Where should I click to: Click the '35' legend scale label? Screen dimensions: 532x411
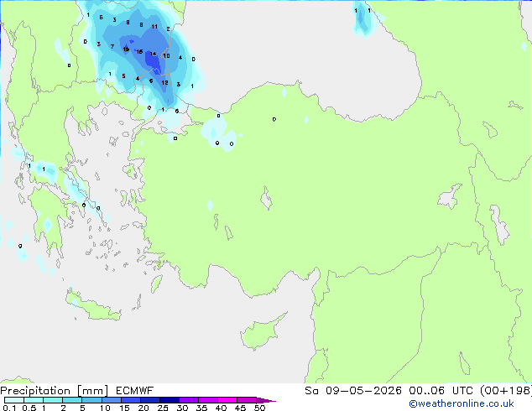tap(201, 408)
